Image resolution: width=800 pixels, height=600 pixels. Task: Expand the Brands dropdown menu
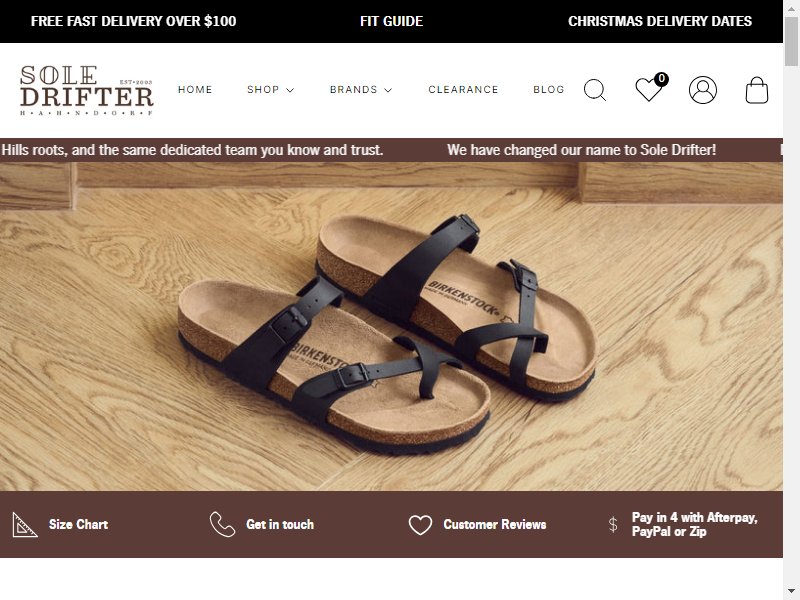(361, 90)
